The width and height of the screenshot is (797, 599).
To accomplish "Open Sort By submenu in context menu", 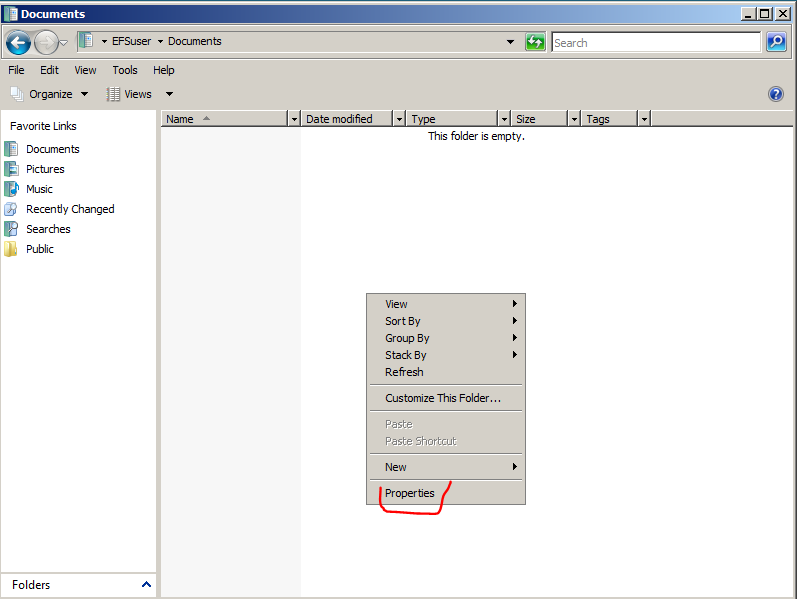I will [446, 321].
